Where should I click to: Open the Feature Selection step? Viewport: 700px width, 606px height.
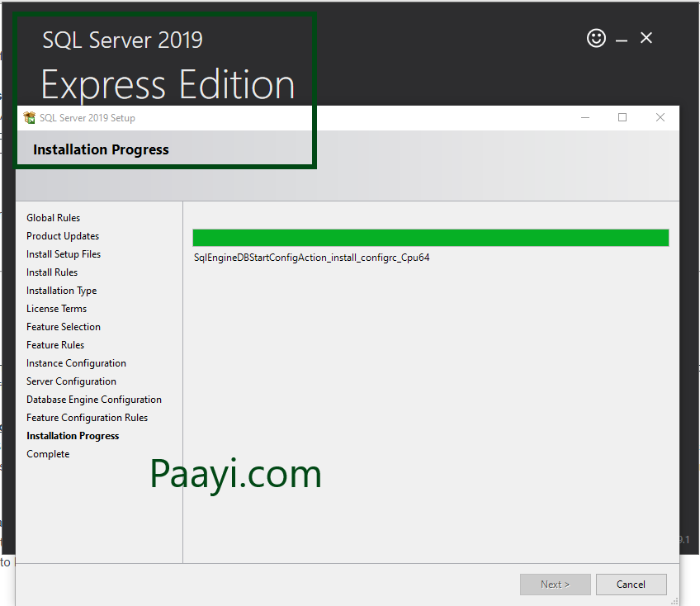64,326
